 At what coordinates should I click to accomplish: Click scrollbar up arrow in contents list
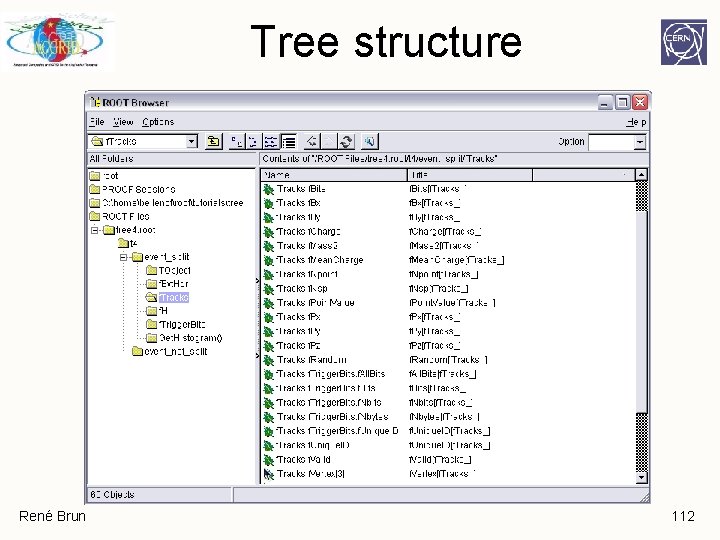point(641,175)
